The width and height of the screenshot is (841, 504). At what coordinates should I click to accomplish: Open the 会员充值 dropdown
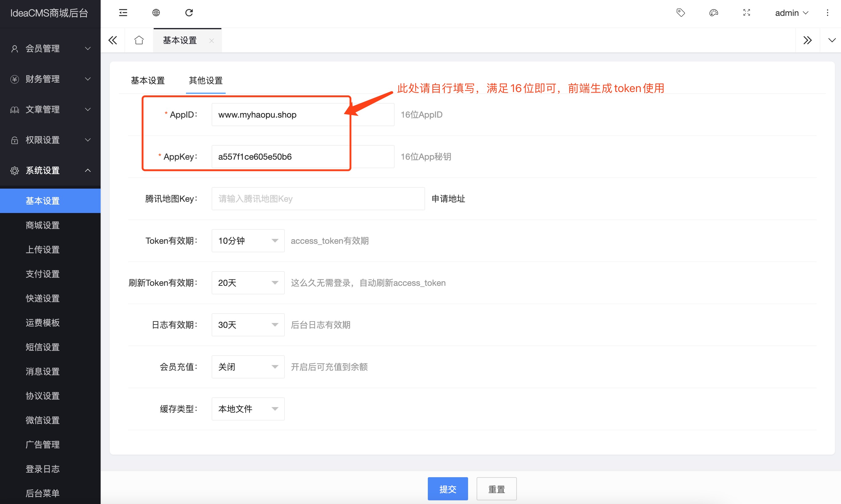(248, 367)
